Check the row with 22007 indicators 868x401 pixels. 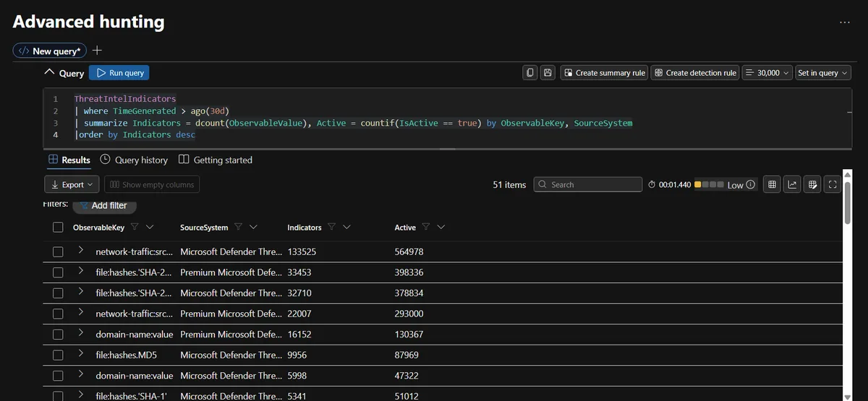(58, 314)
